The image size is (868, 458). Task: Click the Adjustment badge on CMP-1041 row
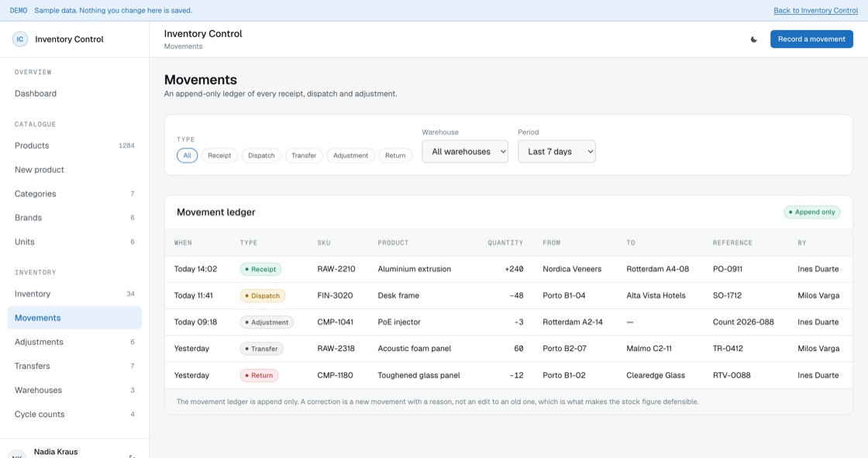click(267, 322)
